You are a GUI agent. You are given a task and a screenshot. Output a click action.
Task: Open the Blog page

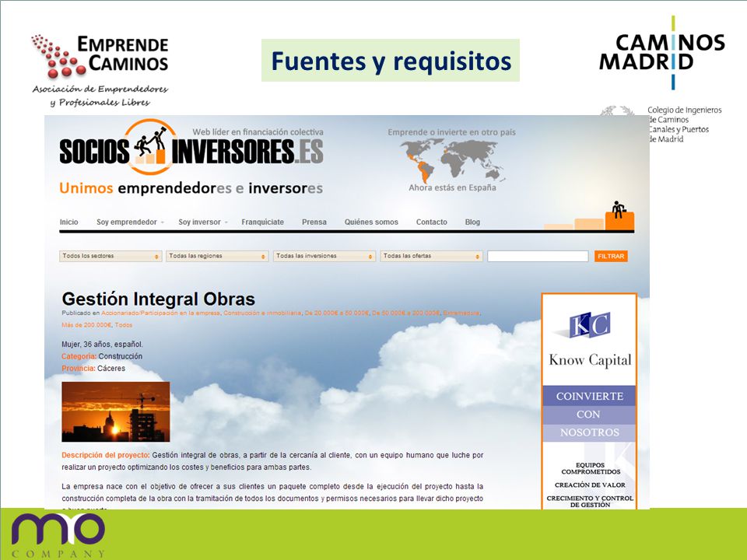472,222
